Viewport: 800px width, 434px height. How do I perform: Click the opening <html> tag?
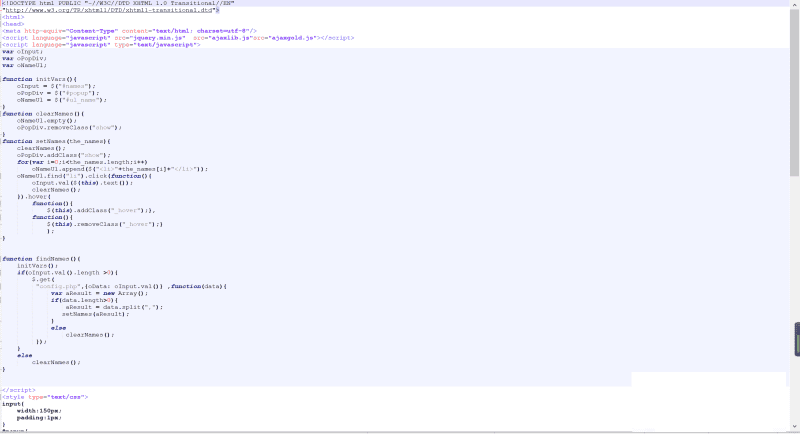13,17
